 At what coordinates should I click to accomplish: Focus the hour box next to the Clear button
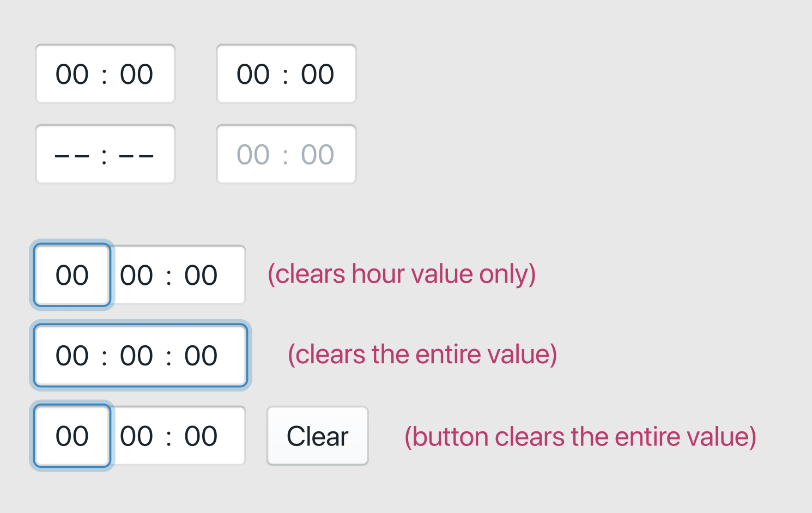(x=71, y=436)
